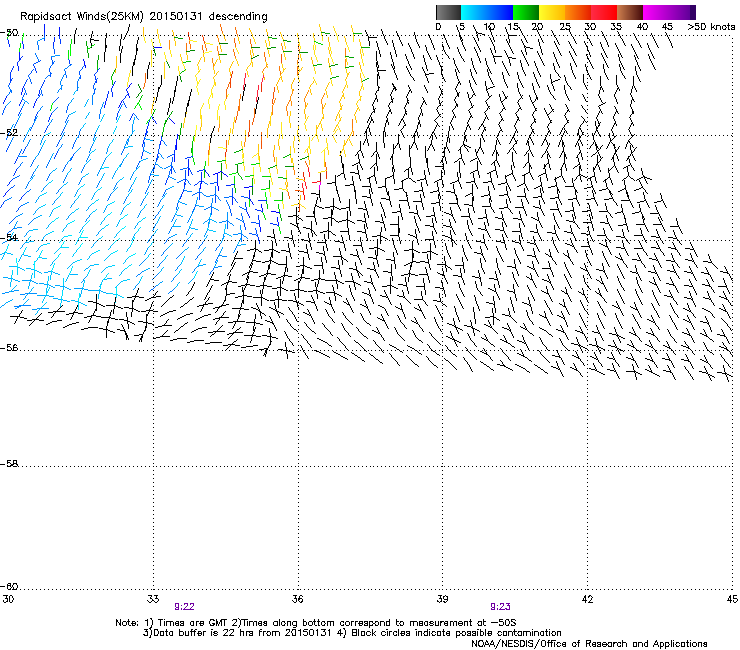Click the orange 25-30 knots legend swatch

pos(578,12)
